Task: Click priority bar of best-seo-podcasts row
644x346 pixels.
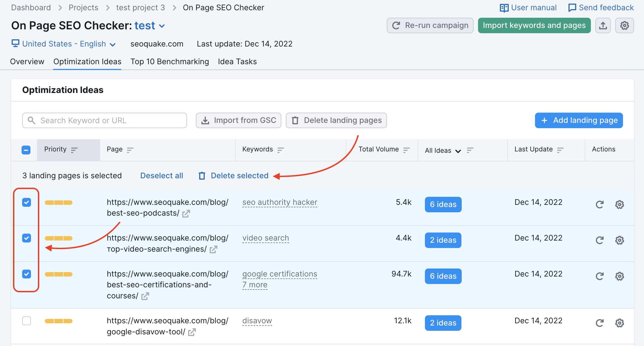Action: pyautogui.click(x=59, y=203)
